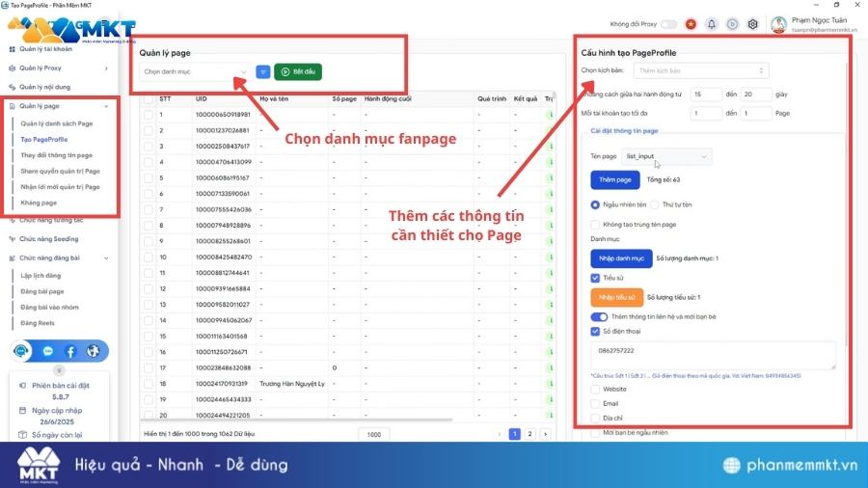The image size is (868, 488).
Task: Tick the select-all checkbox in table header
Action: pos(148,99)
